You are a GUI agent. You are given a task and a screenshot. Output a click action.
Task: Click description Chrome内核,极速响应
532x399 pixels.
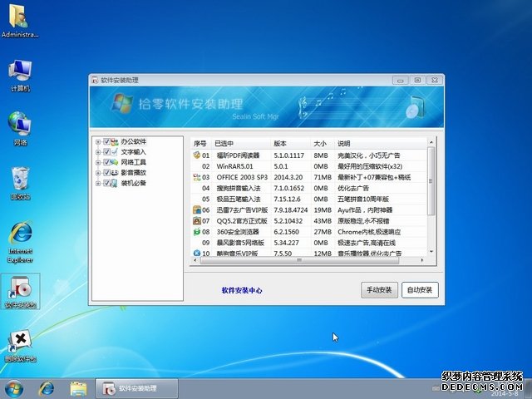(369, 232)
